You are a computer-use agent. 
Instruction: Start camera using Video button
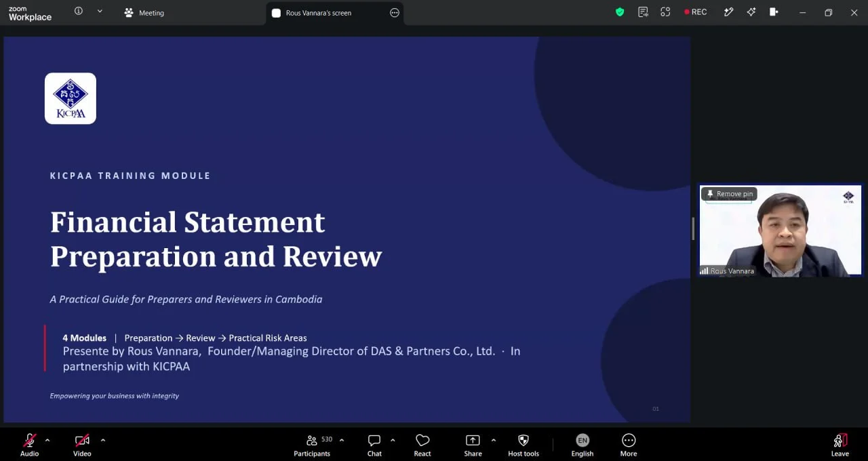(x=82, y=445)
